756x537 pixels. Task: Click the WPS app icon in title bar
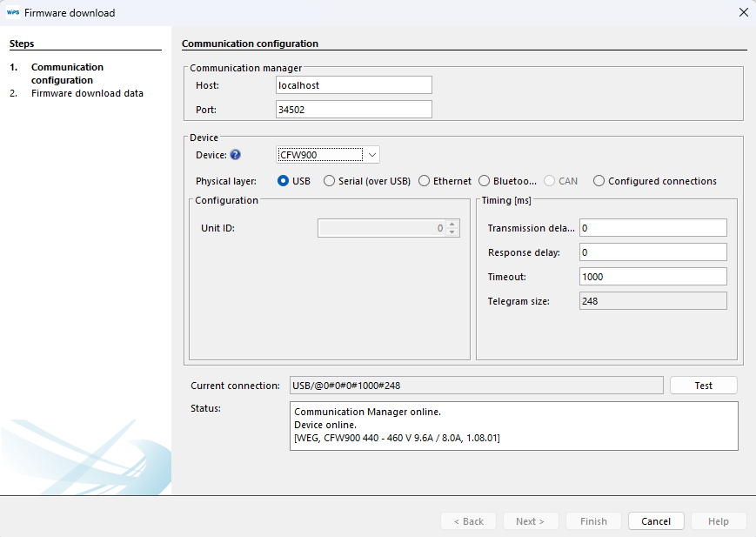[x=13, y=13]
